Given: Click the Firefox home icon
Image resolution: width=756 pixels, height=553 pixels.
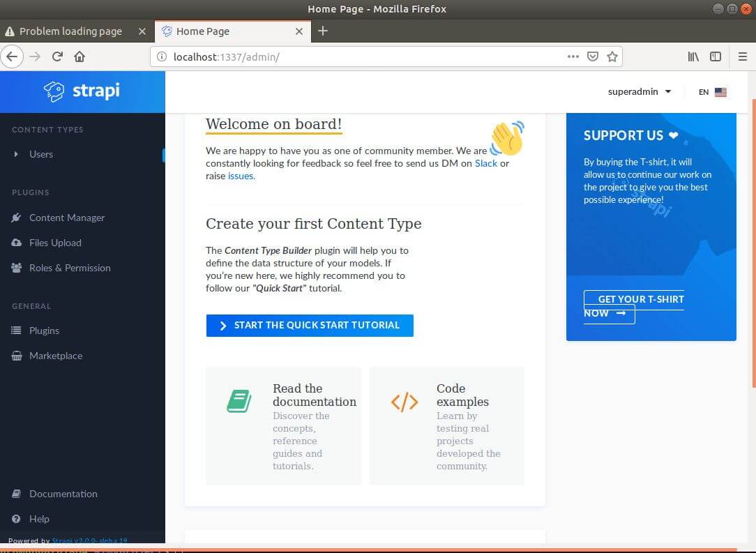Looking at the screenshot, I should coord(80,56).
